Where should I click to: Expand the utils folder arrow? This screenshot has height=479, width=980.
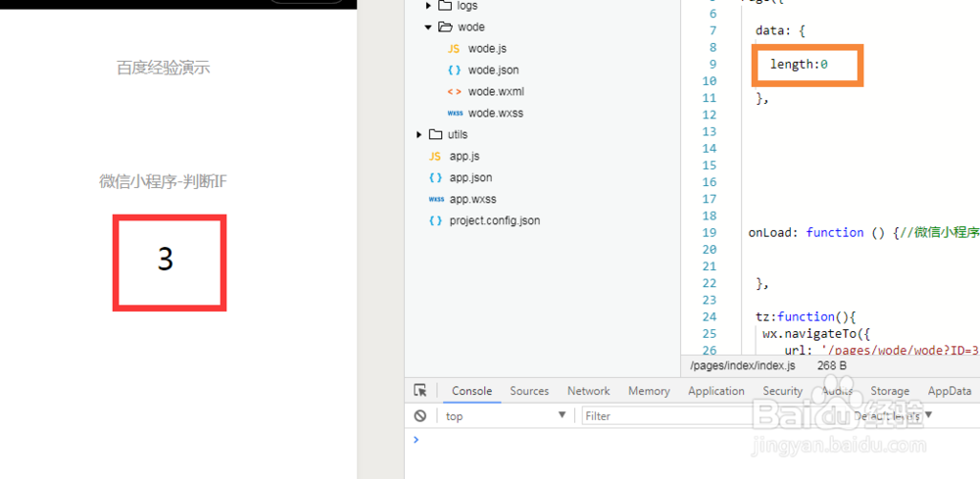(418, 135)
